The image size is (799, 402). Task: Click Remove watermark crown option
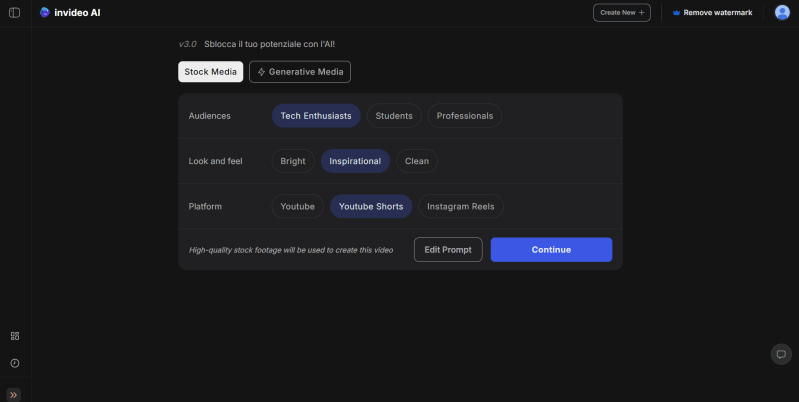[x=711, y=13]
